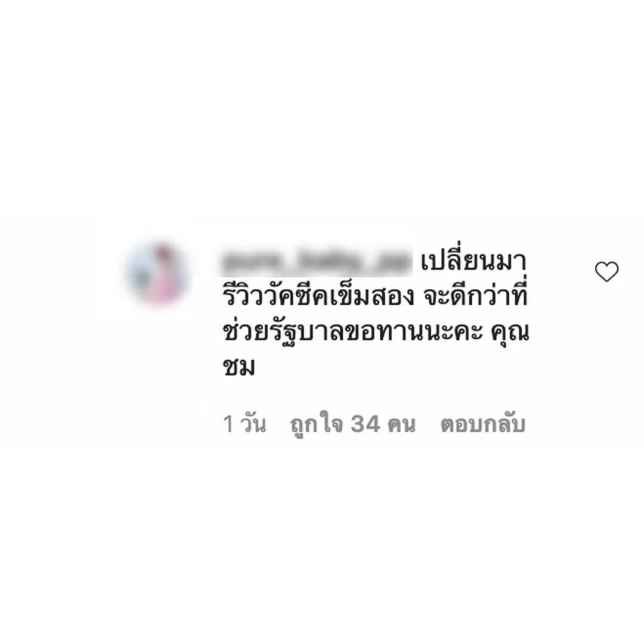Click the word วัน in the timestamp
This screenshot has height=644, width=644.
coord(253,424)
